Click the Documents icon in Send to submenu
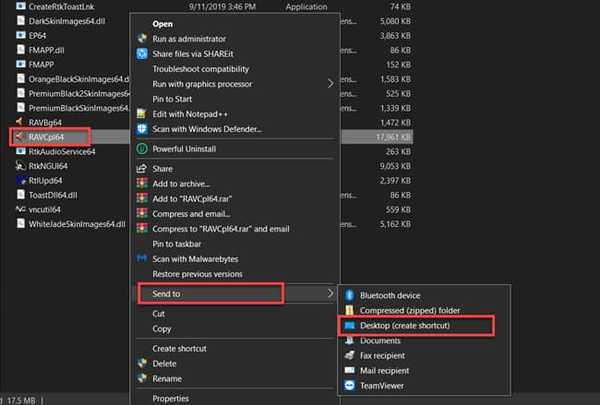This screenshot has width=600, height=405. 349,340
